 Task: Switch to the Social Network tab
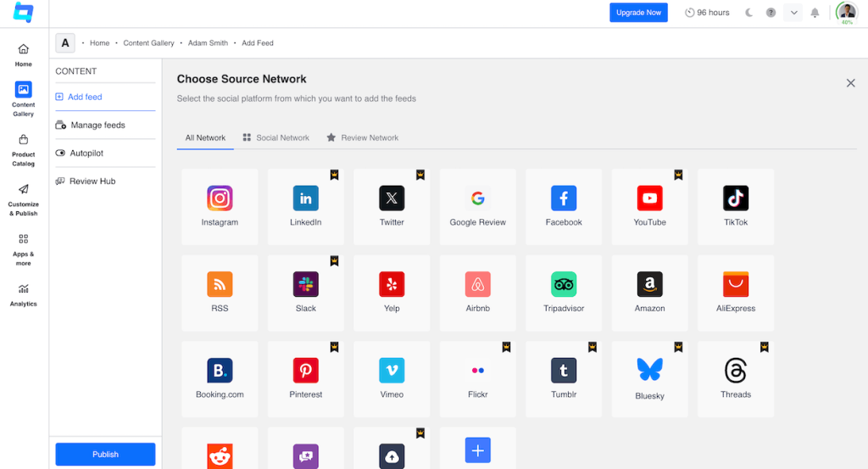pyautogui.click(x=275, y=138)
